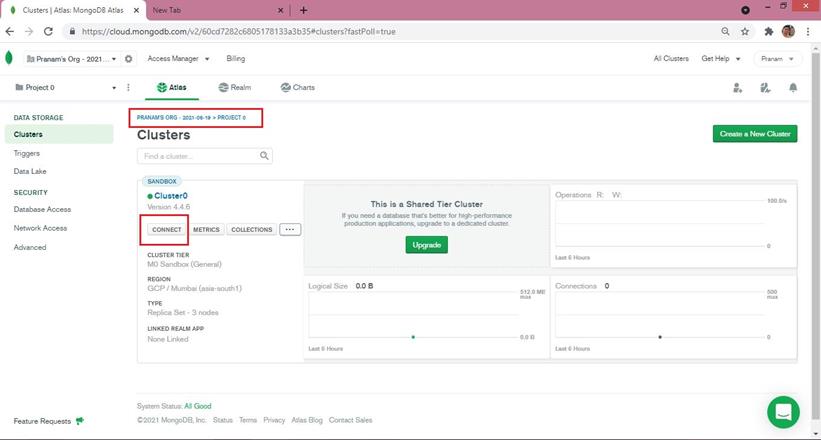Click the breadcrumb Pranam's Org link
The width and height of the screenshot is (821, 440).
173,118
